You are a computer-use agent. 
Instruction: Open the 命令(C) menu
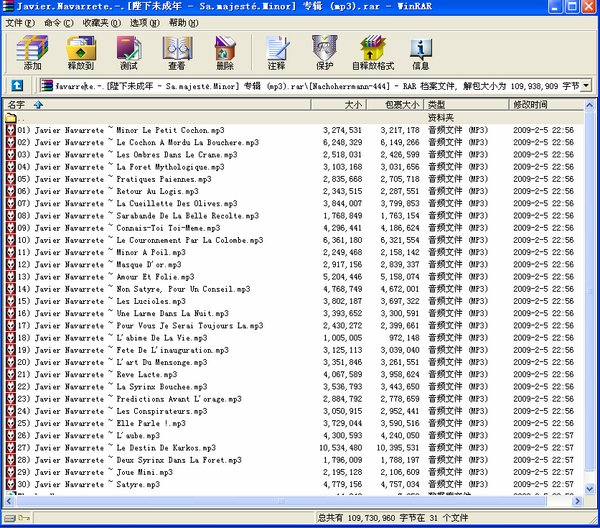pos(59,23)
